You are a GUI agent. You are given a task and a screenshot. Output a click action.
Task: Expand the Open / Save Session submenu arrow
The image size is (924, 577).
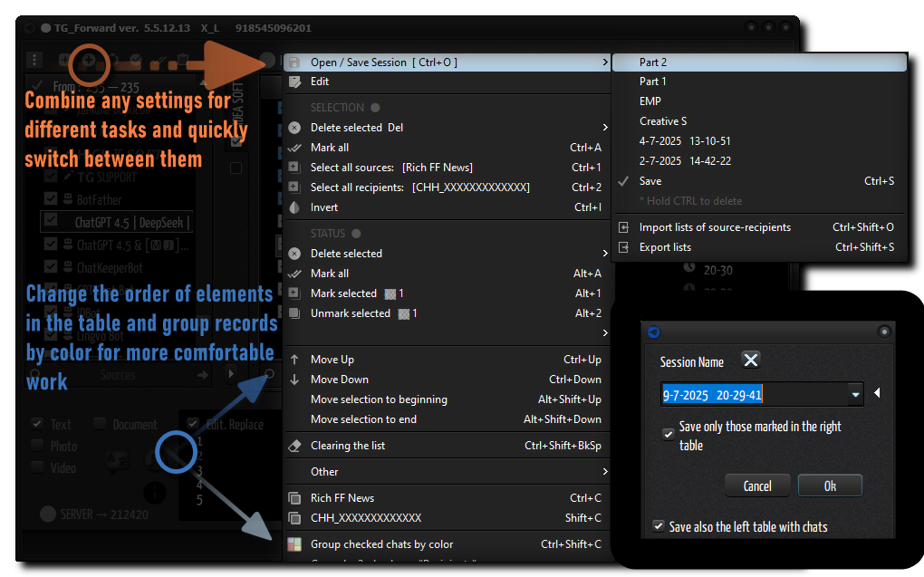[604, 62]
